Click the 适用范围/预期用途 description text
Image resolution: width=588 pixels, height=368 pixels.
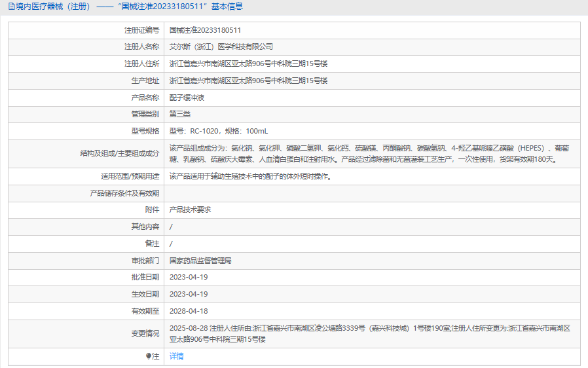tap(250, 176)
